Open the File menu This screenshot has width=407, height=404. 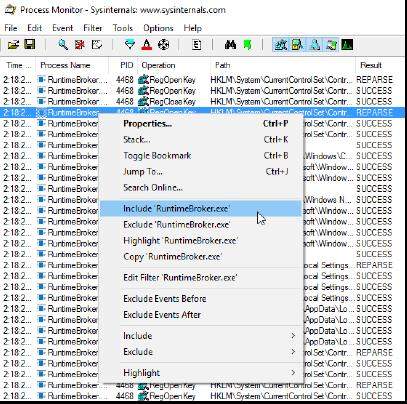pyautogui.click(x=11, y=28)
